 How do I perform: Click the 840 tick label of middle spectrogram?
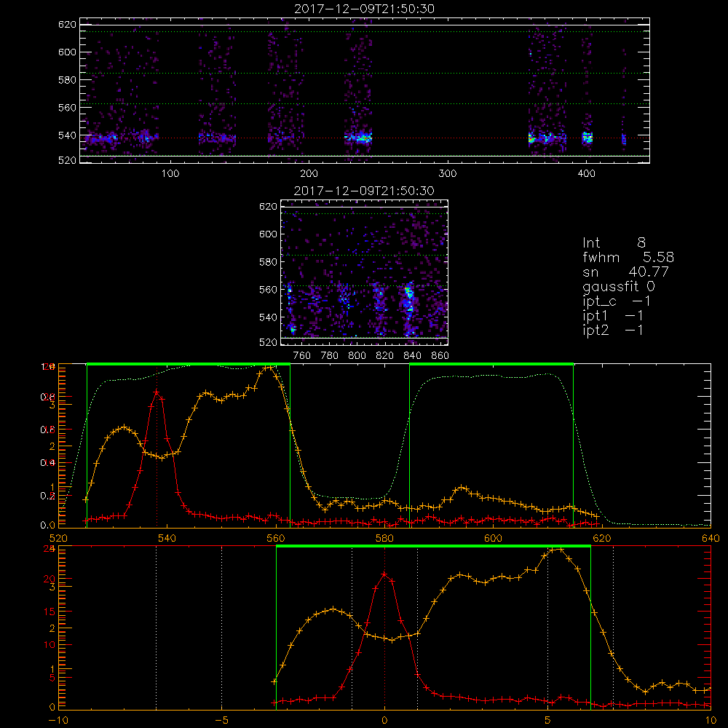[x=412, y=356]
